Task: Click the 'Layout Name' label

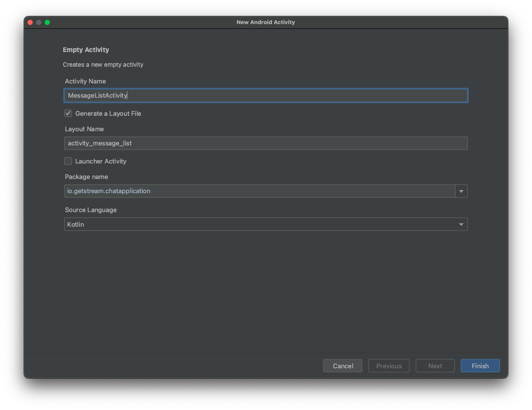Action: click(x=84, y=129)
